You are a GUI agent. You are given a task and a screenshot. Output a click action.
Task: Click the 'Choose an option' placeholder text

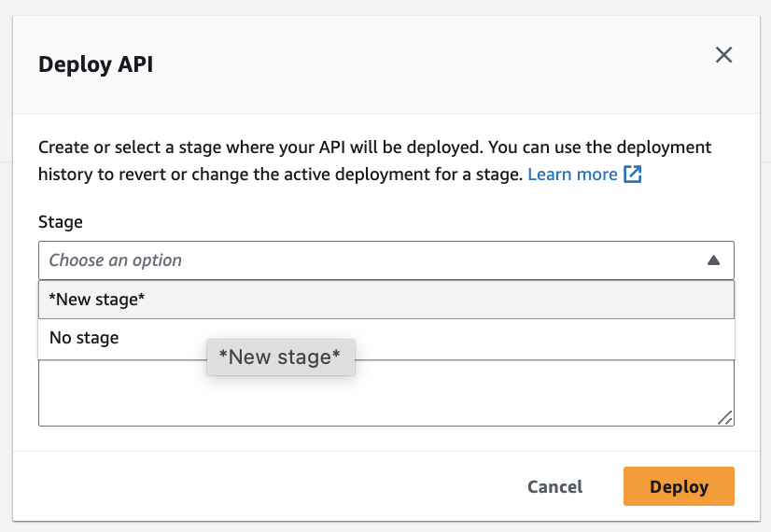[x=116, y=260]
